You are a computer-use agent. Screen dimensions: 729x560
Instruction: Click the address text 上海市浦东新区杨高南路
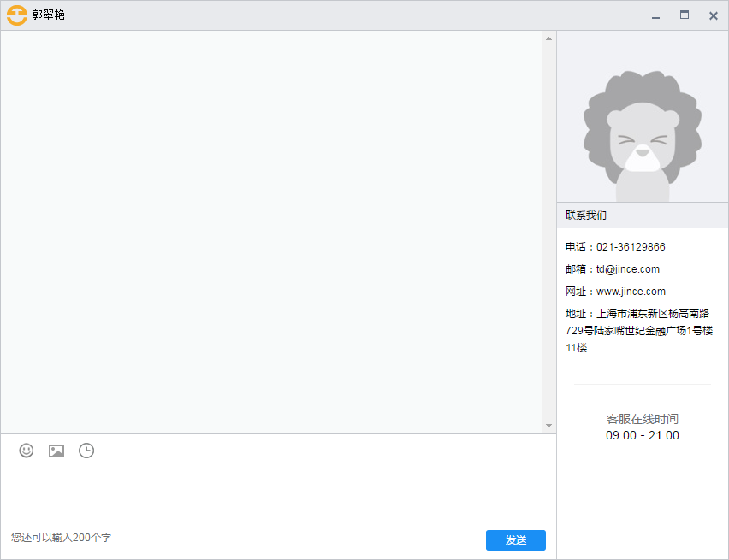tap(653, 314)
